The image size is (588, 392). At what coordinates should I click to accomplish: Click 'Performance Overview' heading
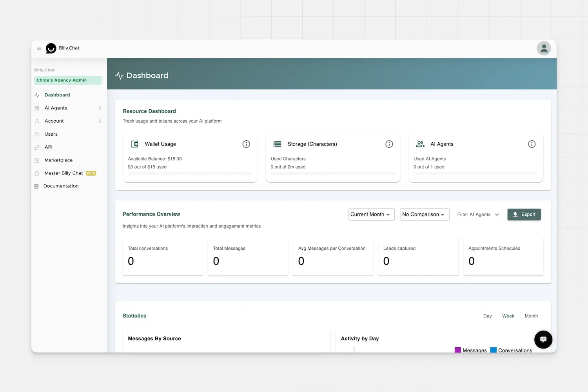point(151,214)
